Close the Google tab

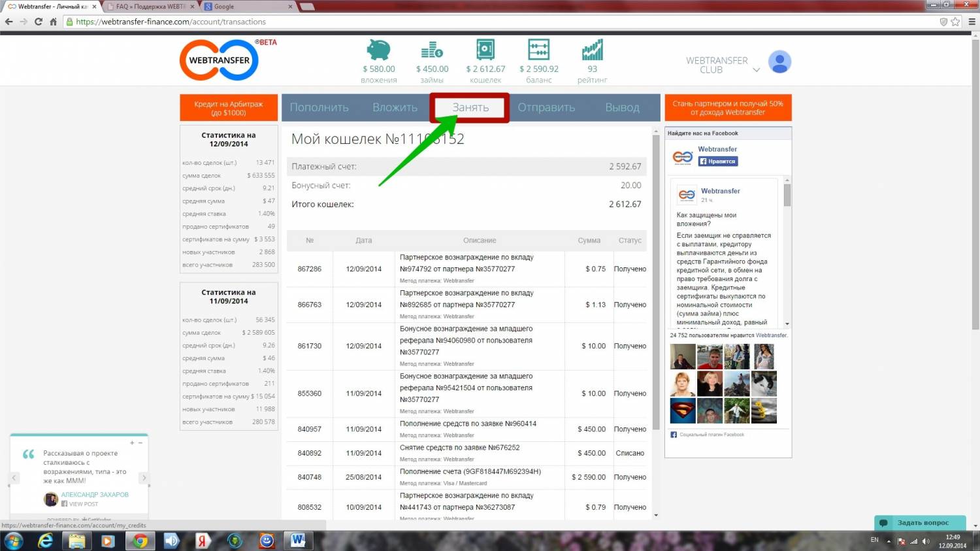point(291,7)
